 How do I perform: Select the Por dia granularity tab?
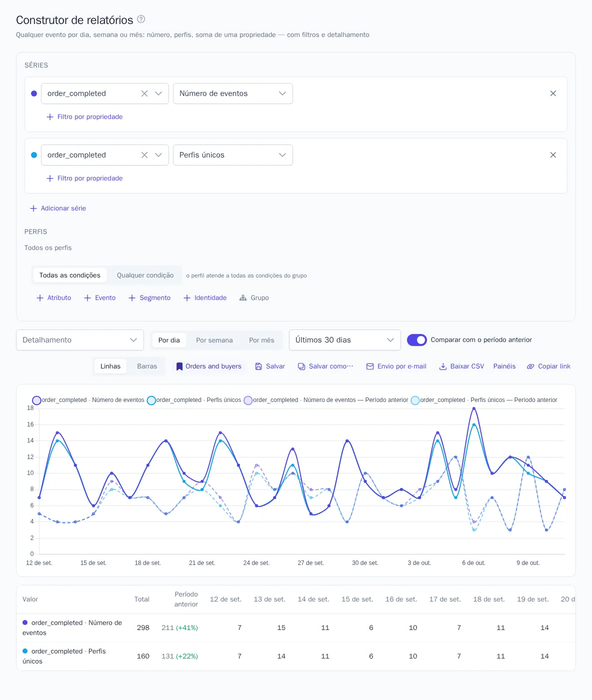click(x=169, y=340)
